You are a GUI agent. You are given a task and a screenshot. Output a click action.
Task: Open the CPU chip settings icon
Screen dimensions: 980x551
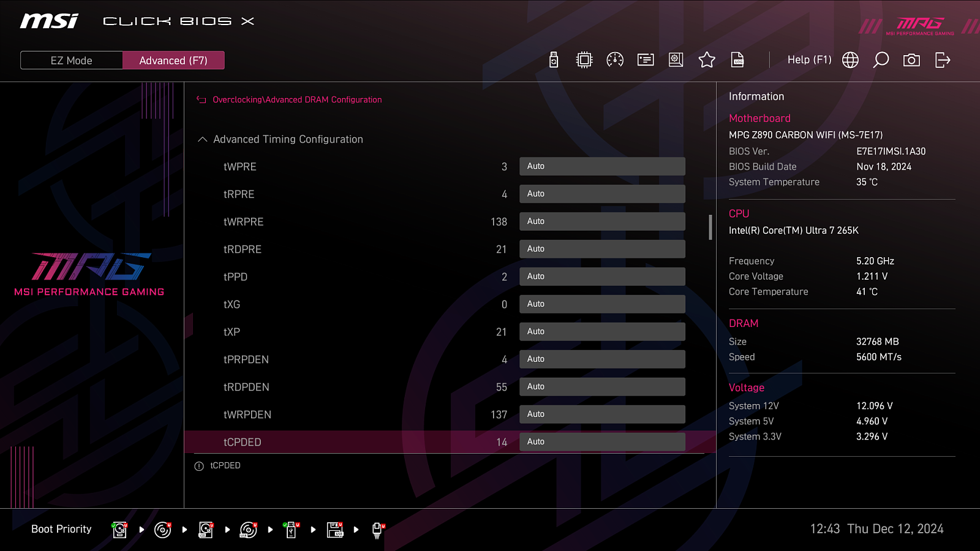[x=584, y=60]
